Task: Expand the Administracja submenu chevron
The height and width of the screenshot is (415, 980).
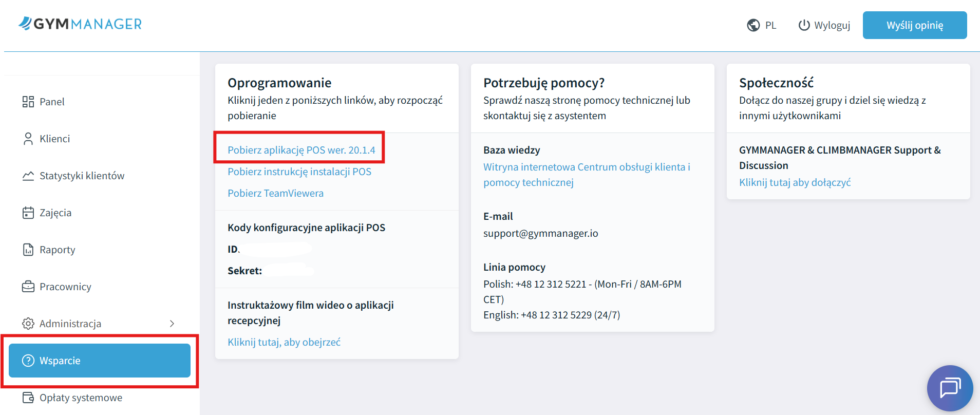Action: [172, 324]
